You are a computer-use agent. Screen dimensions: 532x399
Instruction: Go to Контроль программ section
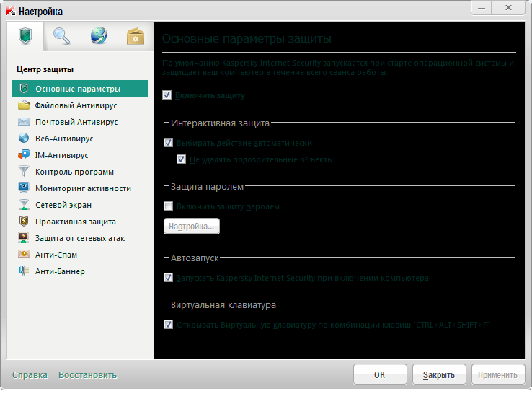(x=81, y=172)
